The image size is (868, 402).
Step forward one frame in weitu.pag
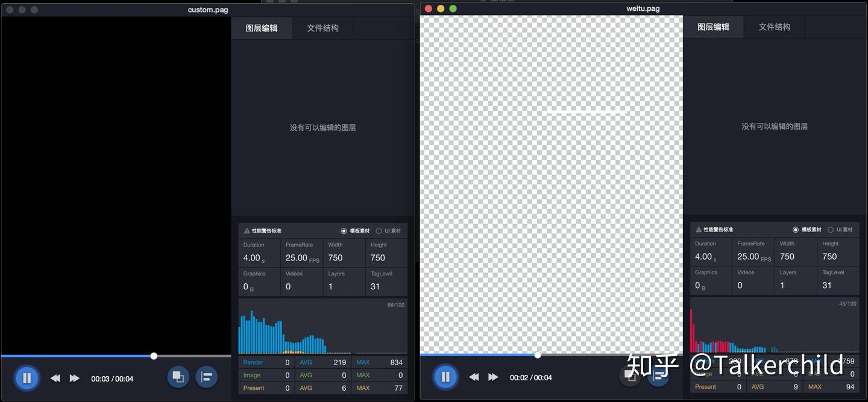[x=493, y=377]
